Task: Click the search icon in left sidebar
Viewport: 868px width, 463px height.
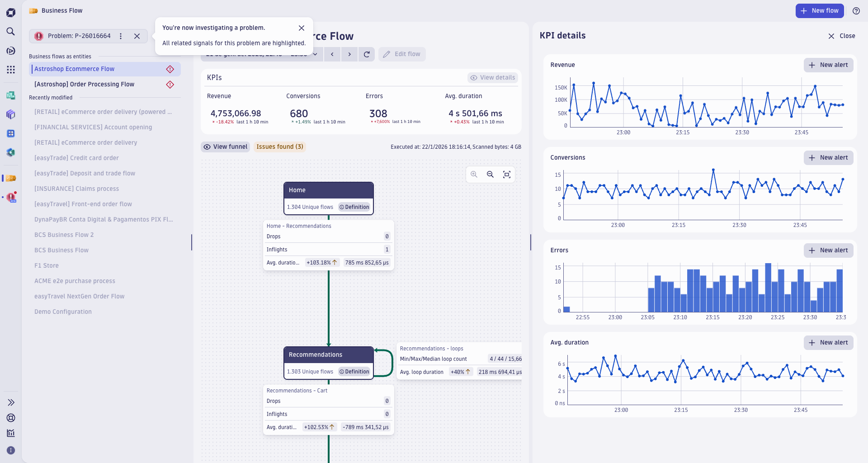Action: [11, 32]
